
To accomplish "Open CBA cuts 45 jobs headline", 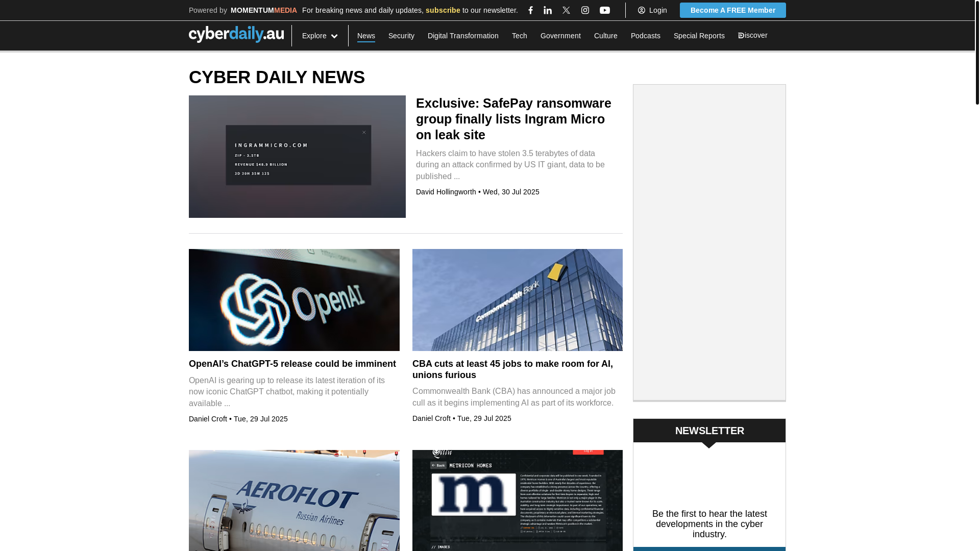I will [513, 369].
